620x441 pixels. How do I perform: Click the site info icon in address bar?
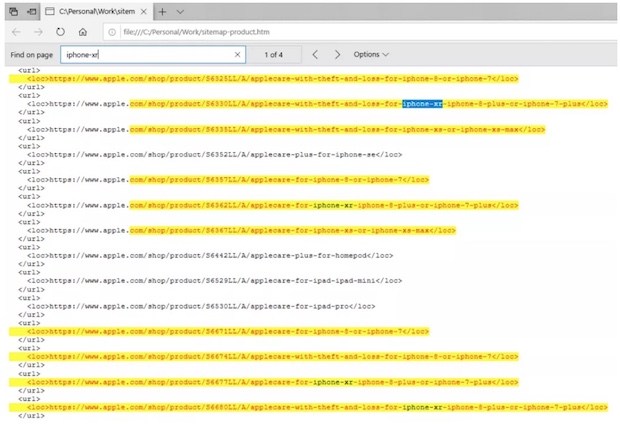[112, 32]
